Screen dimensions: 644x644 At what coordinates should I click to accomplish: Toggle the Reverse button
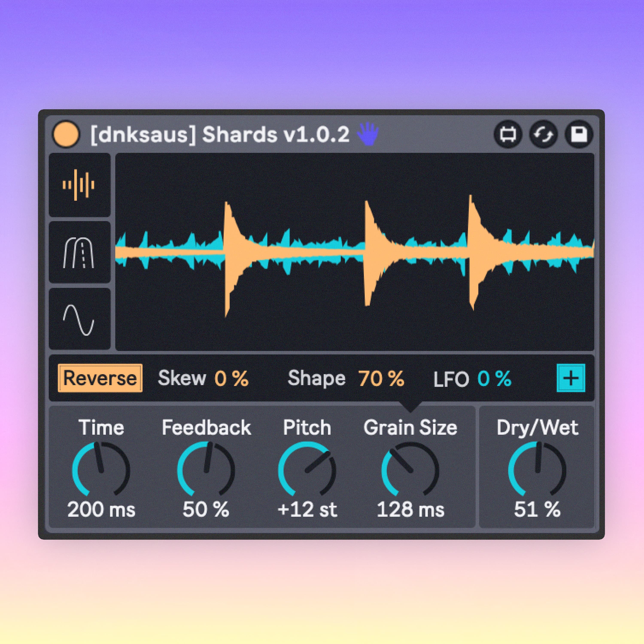100,378
